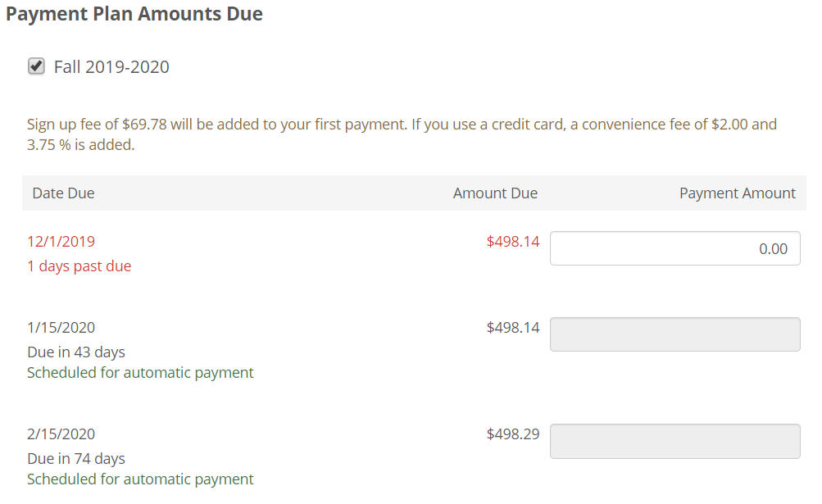This screenshot has height=504, width=822.
Task: Click the 1/15/2020 due date
Action: click(x=61, y=327)
